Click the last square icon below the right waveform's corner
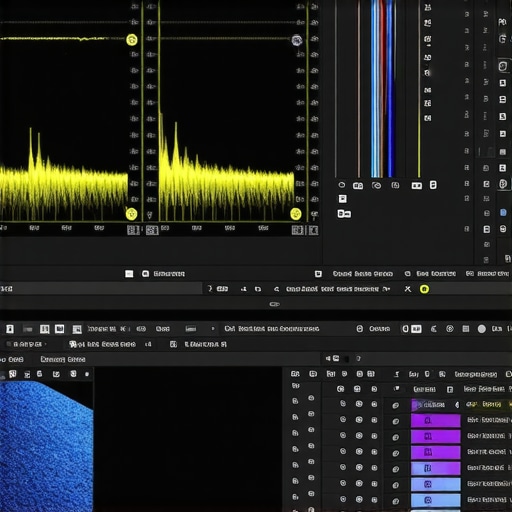512x512 pixels. point(313,230)
